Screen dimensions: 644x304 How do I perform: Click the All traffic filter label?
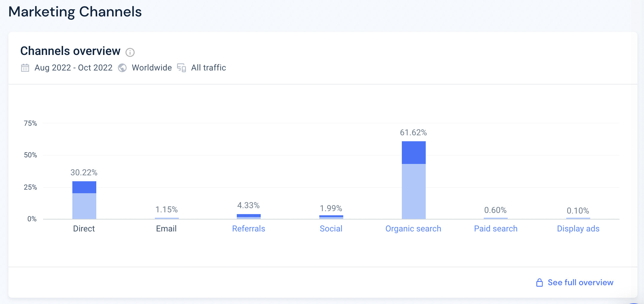point(208,68)
